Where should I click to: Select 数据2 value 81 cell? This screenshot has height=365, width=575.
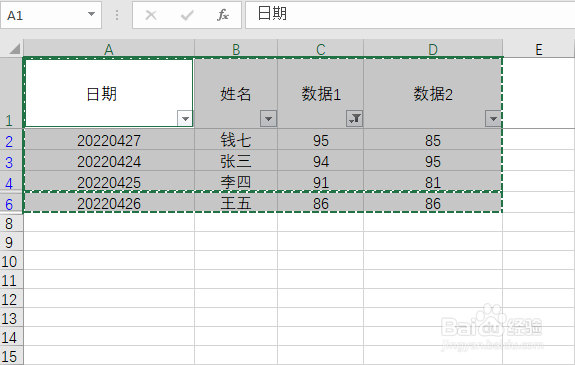(x=433, y=181)
